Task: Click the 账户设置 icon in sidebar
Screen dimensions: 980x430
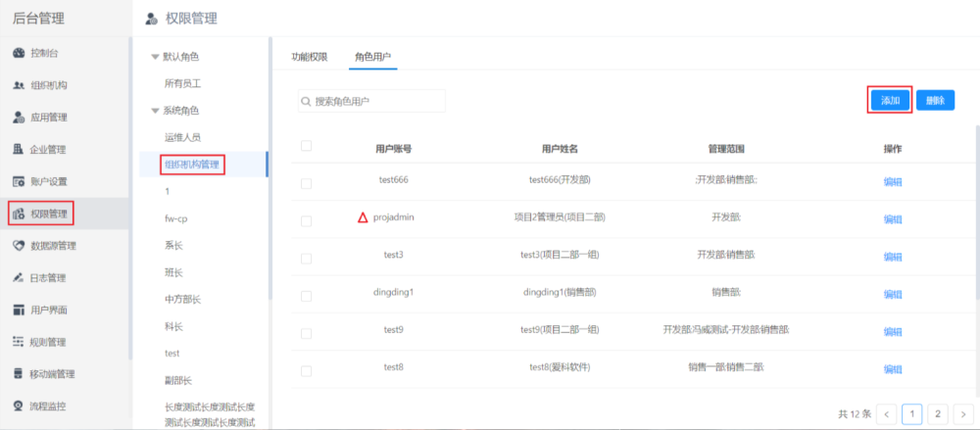Action: (x=19, y=182)
